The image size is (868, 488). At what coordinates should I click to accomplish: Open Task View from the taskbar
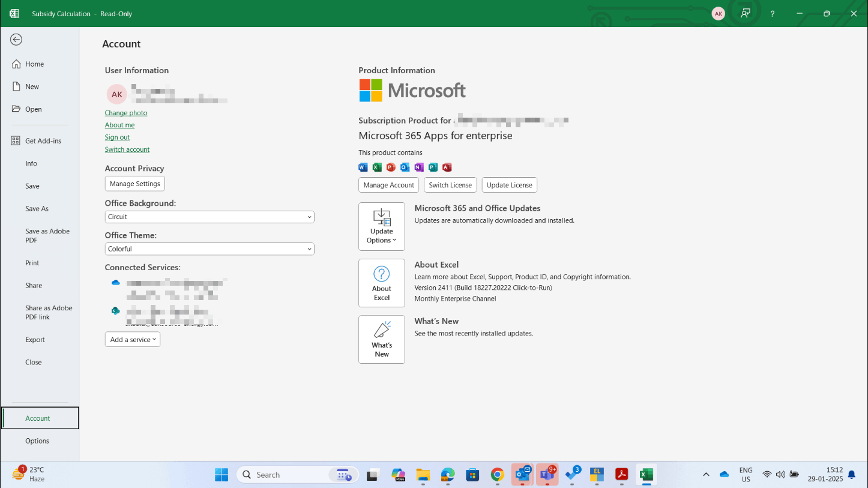[x=373, y=475]
